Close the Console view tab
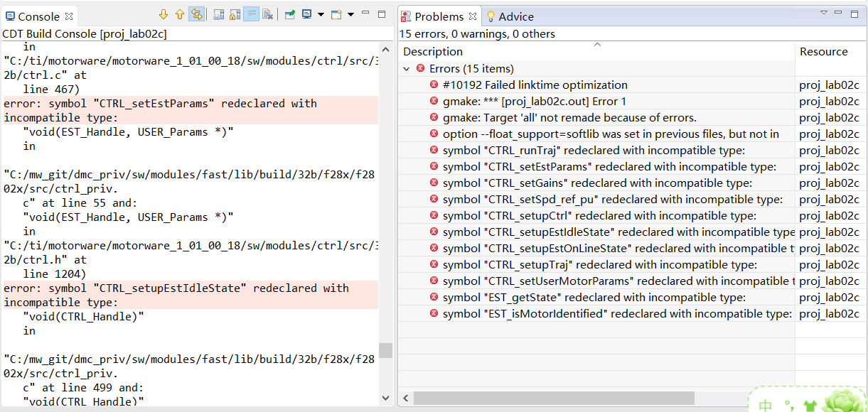Image resolution: width=868 pixels, height=412 pixels. point(69,16)
